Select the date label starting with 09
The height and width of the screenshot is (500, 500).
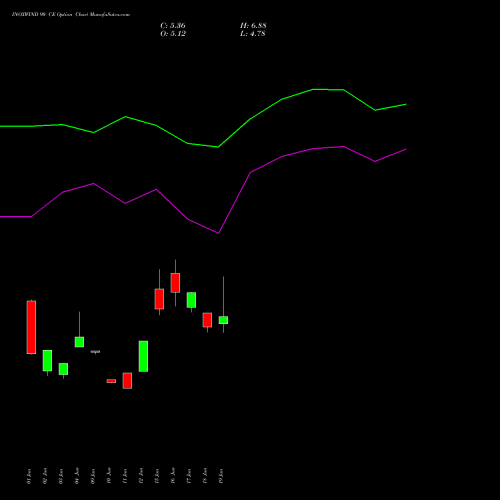click(93, 476)
